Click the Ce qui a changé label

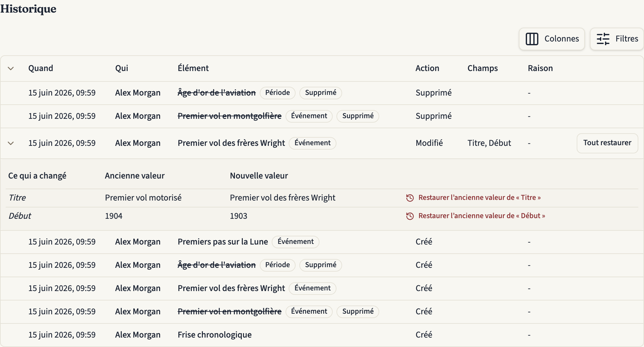[37, 176]
